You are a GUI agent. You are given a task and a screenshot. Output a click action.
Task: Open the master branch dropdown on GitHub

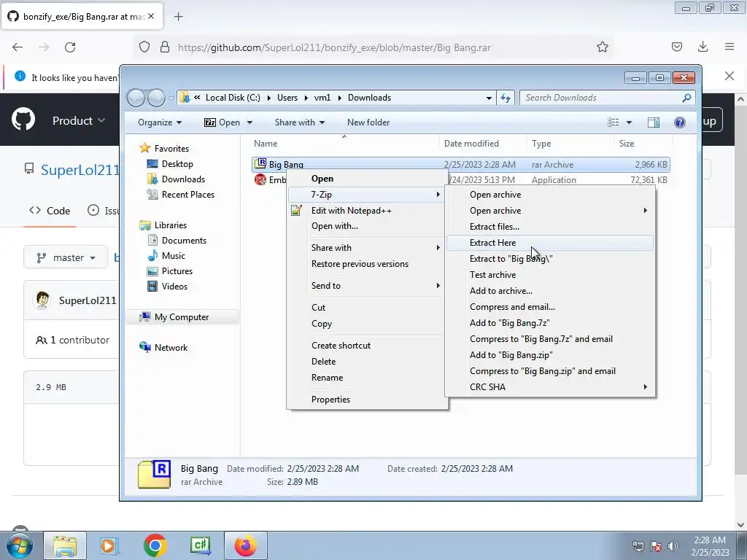click(66, 257)
